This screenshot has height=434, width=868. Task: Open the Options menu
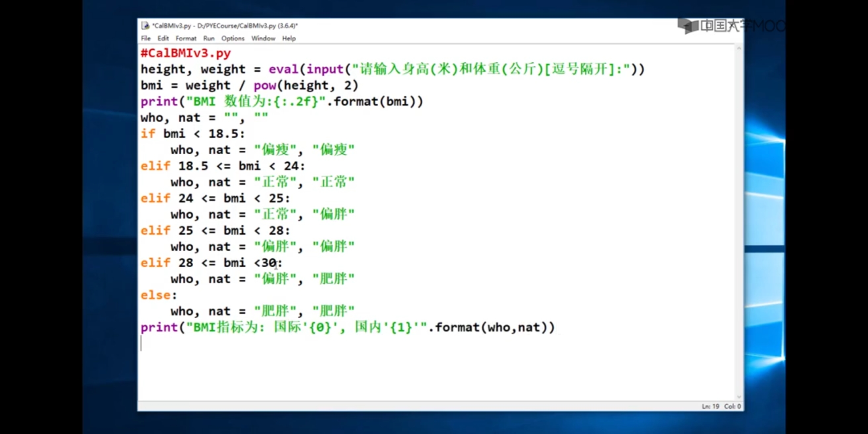(x=233, y=39)
